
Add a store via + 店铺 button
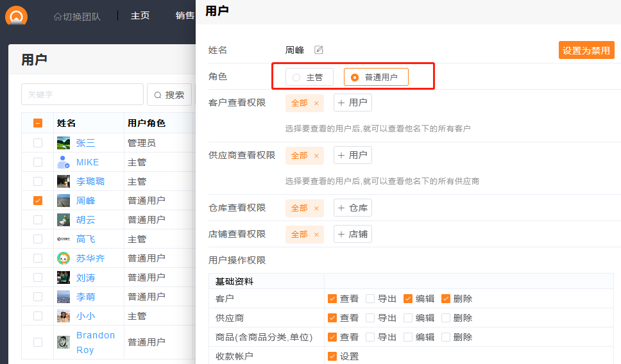coord(352,235)
